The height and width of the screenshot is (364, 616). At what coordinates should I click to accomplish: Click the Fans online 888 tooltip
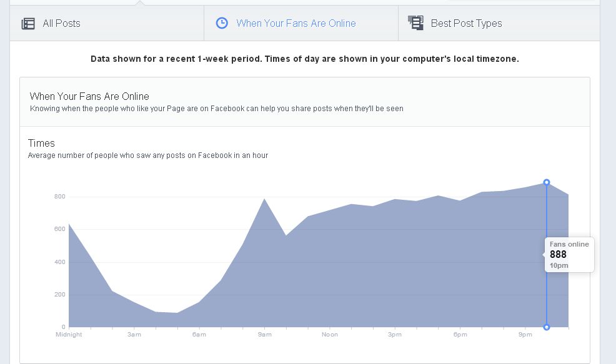click(569, 254)
